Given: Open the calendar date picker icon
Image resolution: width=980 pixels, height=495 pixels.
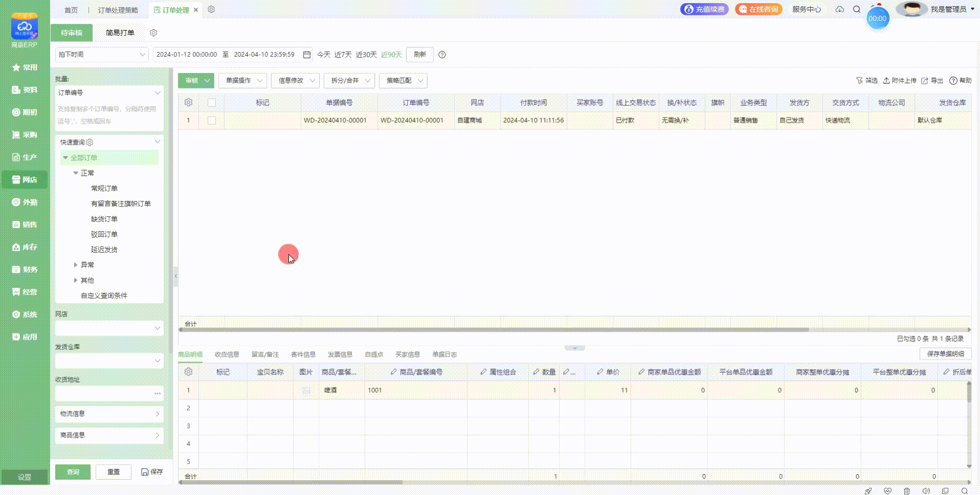Looking at the screenshot, I should [307, 55].
